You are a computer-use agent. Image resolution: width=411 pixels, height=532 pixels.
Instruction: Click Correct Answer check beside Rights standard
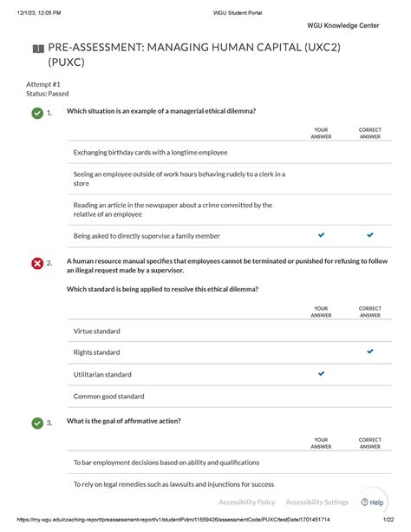[x=370, y=351]
